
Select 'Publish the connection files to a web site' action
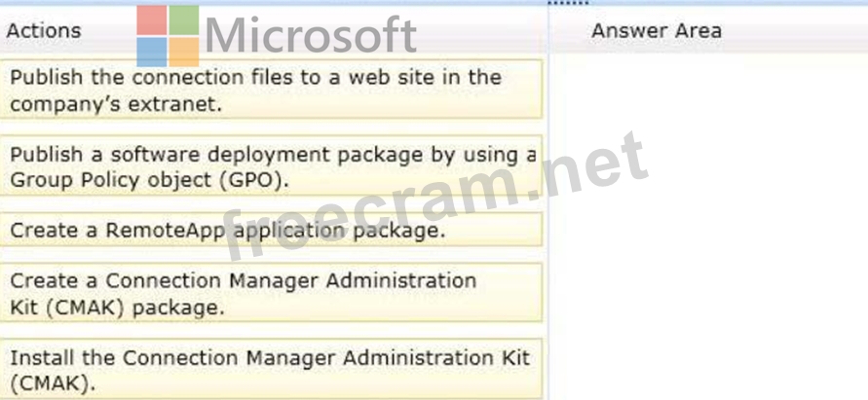click(271, 90)
